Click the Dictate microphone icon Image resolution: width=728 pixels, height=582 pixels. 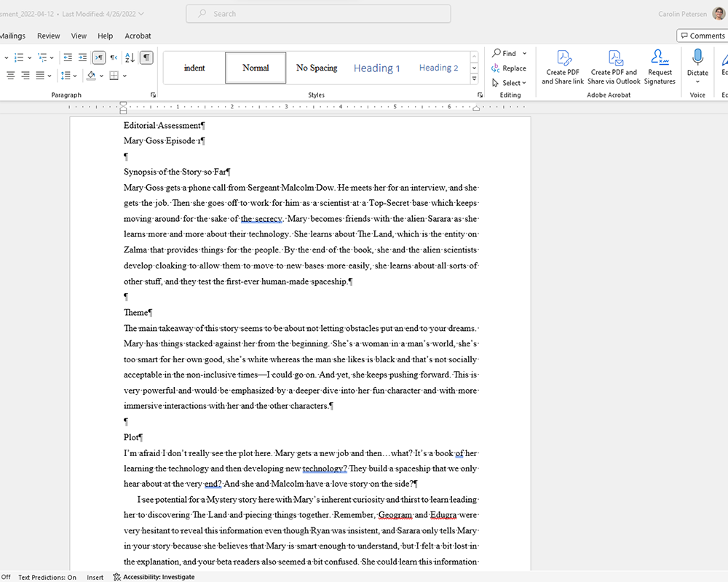pos(697,57)
